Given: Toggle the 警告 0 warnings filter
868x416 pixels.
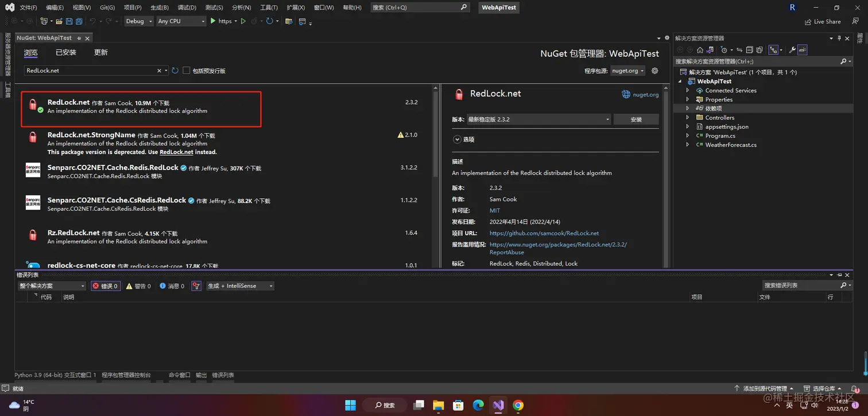Looking at the screenshot, I should (138, 286).
